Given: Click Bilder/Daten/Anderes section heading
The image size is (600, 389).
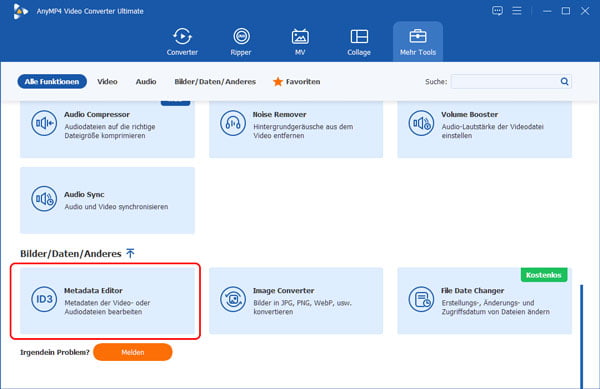Looking at the screenshot, I should coord(70,254).
